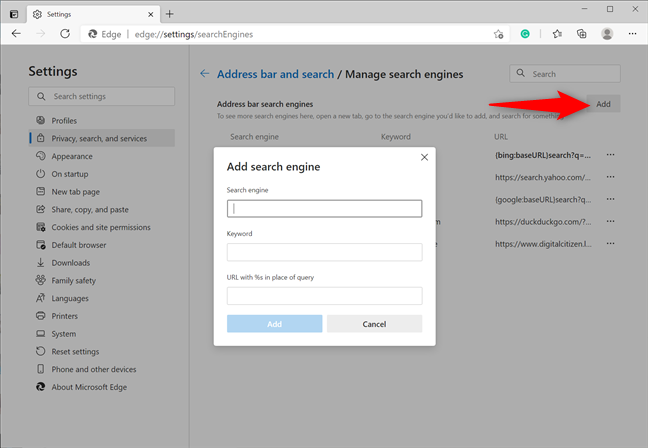Open New tab page settings
This screenshot has width=648, height=448.
click(102, 191)
